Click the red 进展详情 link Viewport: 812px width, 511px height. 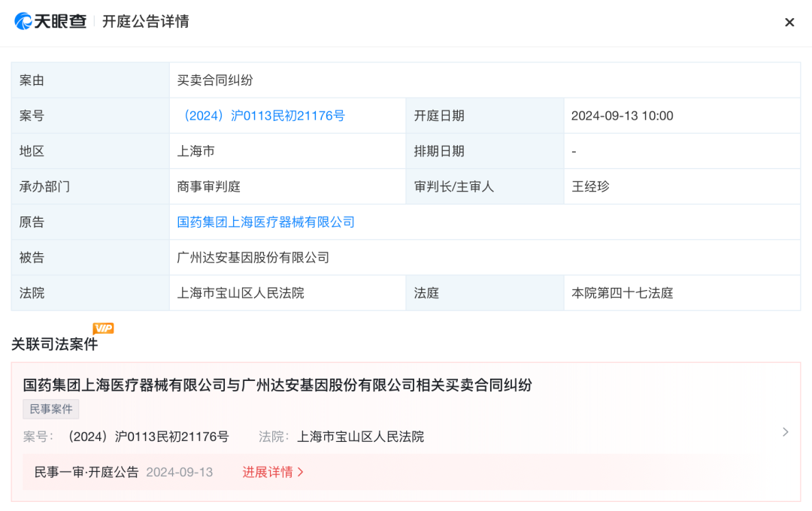[273, 472]
